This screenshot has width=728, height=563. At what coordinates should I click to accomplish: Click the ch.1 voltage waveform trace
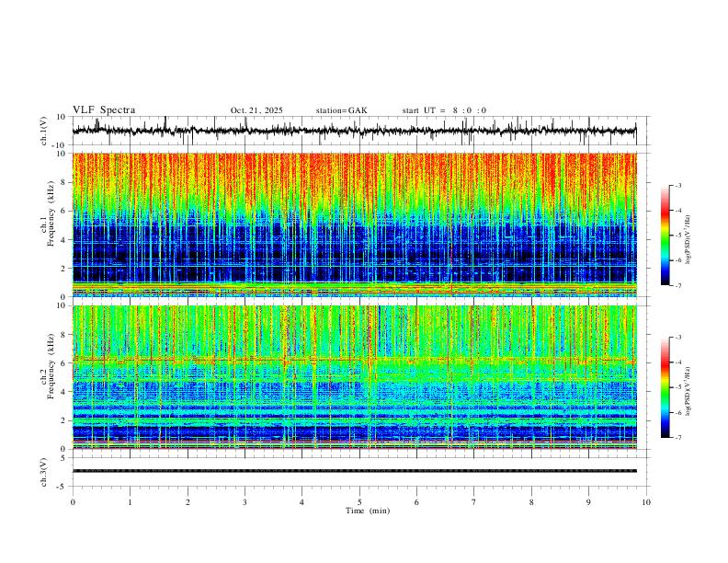(x=354, y=131)
